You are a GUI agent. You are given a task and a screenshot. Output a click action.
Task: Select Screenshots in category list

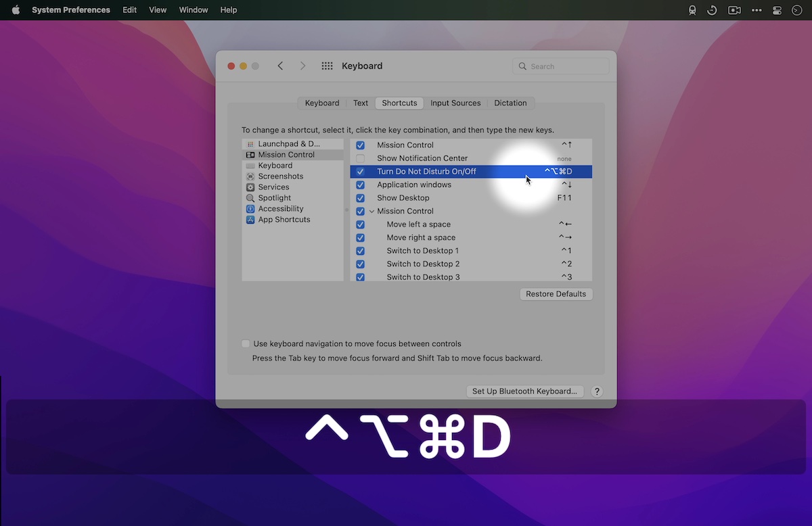click(x=293, y=176)
